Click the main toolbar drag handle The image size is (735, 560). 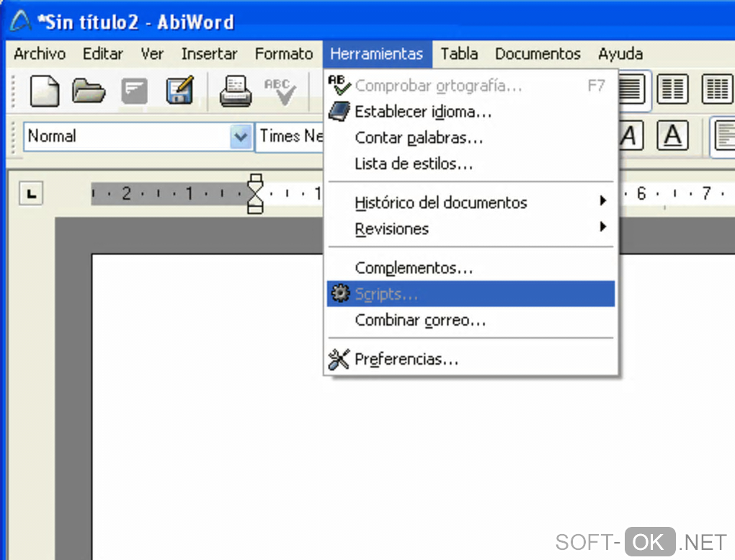pyautogui.click(x=13, y=91)
